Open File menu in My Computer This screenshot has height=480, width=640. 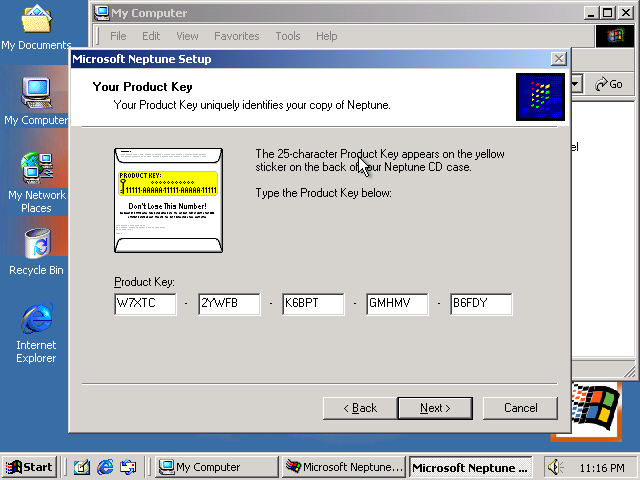click(118, 36)
